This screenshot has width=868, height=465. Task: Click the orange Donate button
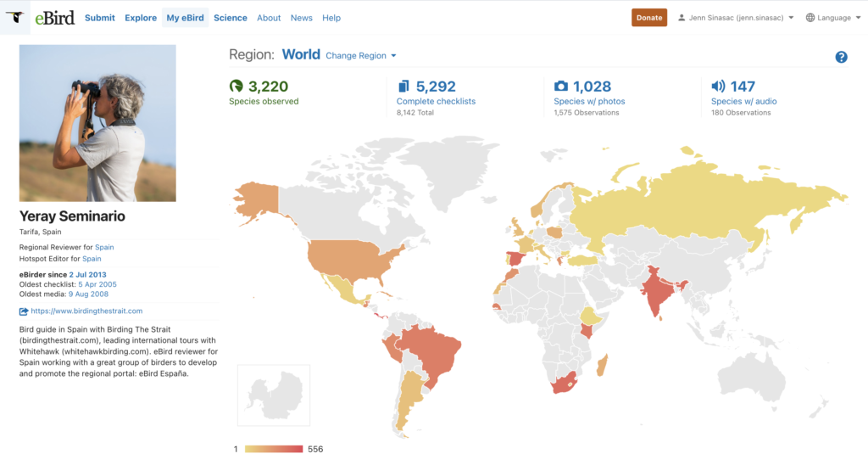click(648, 18)
